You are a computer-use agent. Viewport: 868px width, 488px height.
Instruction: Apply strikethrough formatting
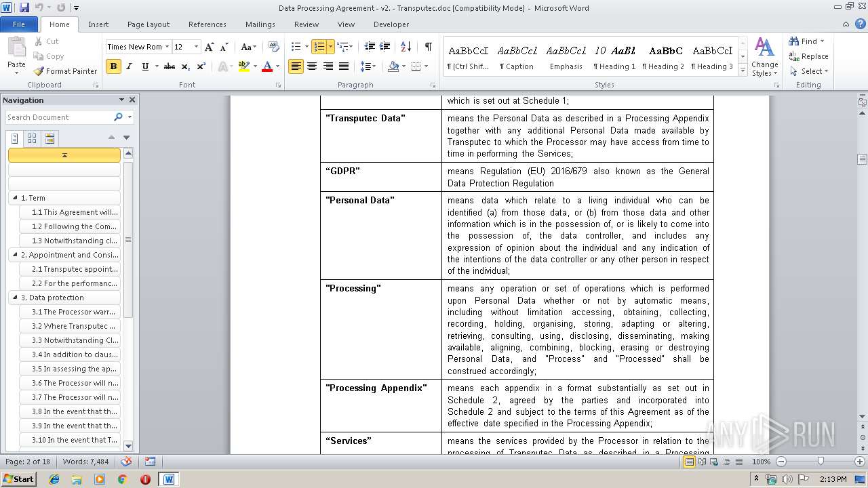(170, 66)
